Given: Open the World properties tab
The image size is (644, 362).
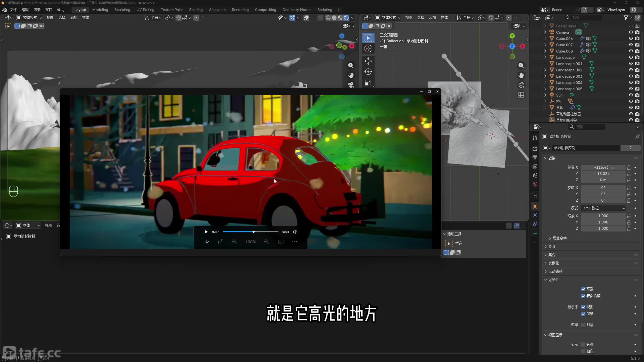Looking at the screenshot, I should [535, 184].
